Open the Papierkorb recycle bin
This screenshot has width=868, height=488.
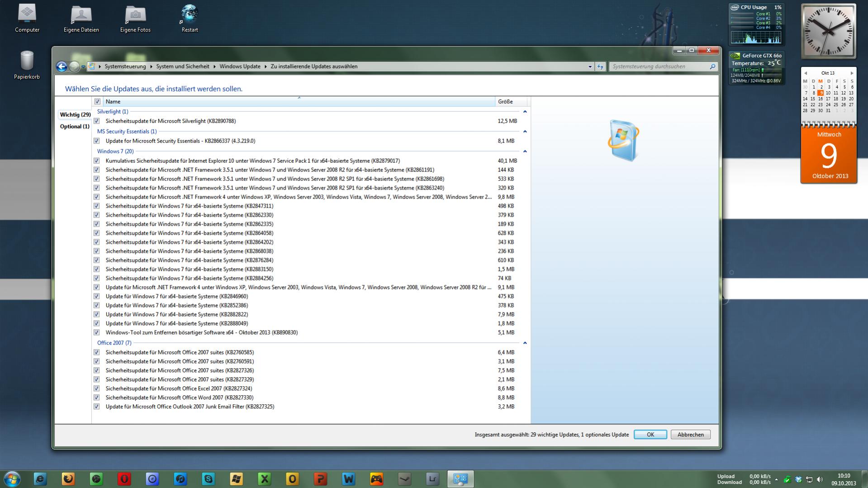click(x=27, y=65)
